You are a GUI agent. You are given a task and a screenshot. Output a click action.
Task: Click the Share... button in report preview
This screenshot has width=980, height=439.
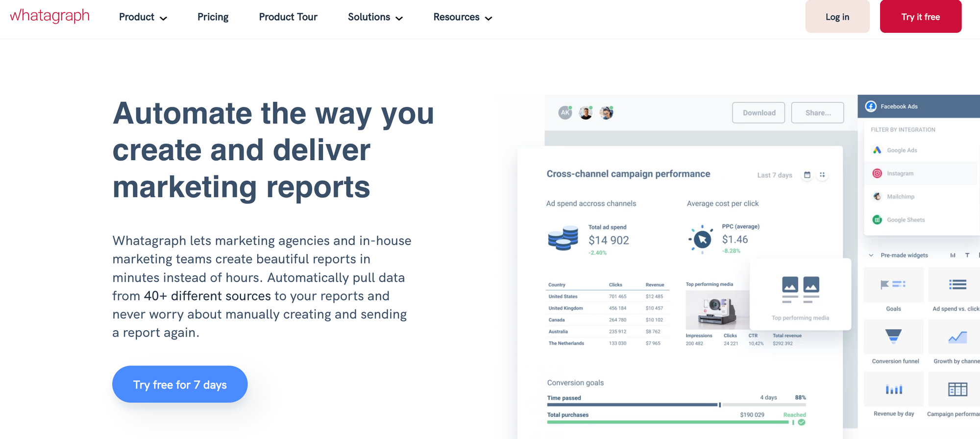[x=818, y=113]
